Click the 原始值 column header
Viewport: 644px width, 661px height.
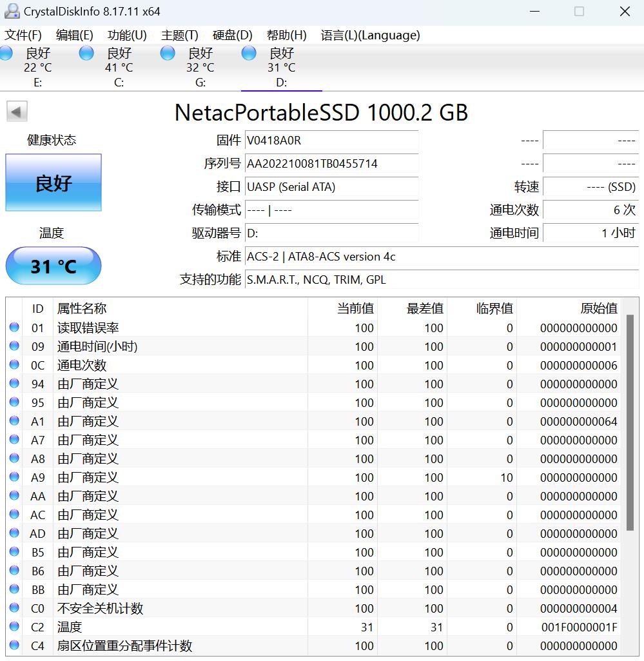click(598, 308)
